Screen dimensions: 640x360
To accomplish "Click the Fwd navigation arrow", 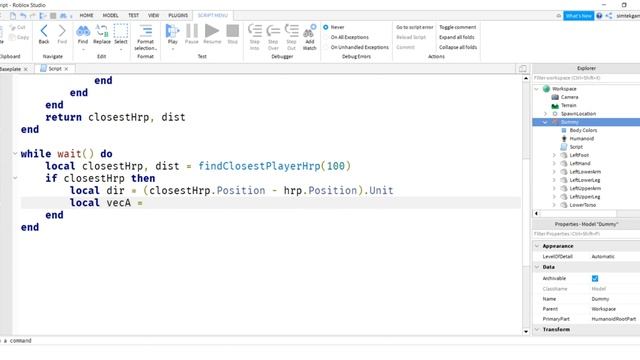I will pos(62,31).
